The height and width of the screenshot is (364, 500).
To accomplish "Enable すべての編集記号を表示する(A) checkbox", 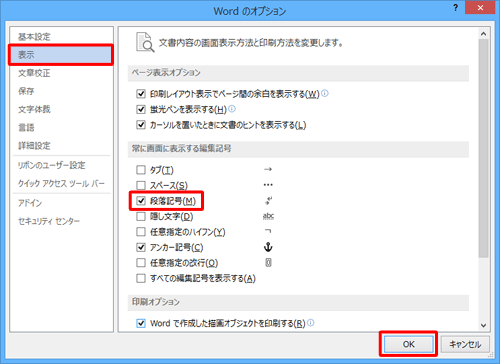I will 141,278.
